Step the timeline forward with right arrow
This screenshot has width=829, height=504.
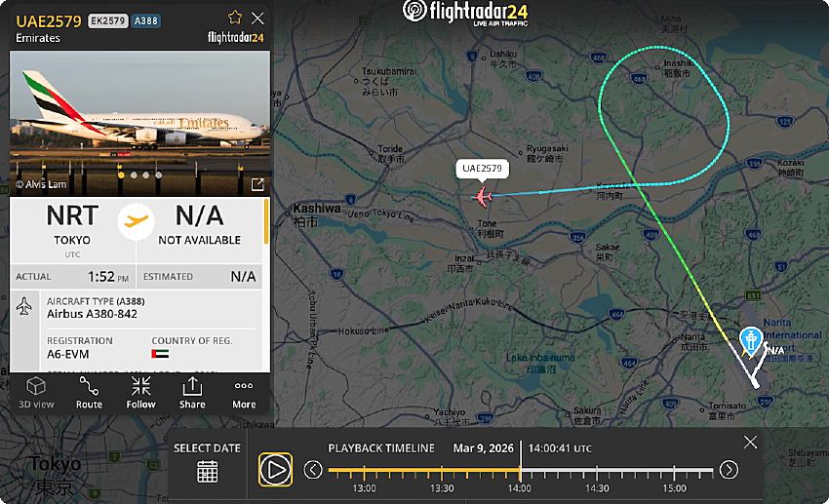coord(729,469)
